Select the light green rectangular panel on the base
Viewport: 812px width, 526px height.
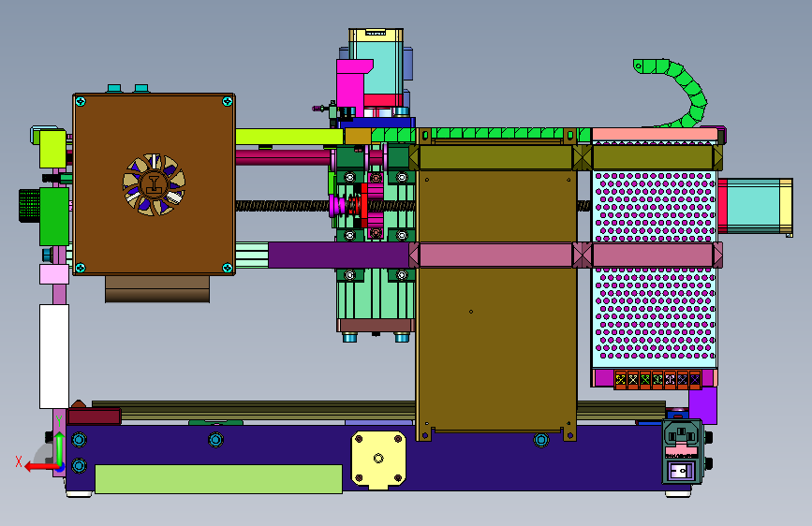point(218,479)
